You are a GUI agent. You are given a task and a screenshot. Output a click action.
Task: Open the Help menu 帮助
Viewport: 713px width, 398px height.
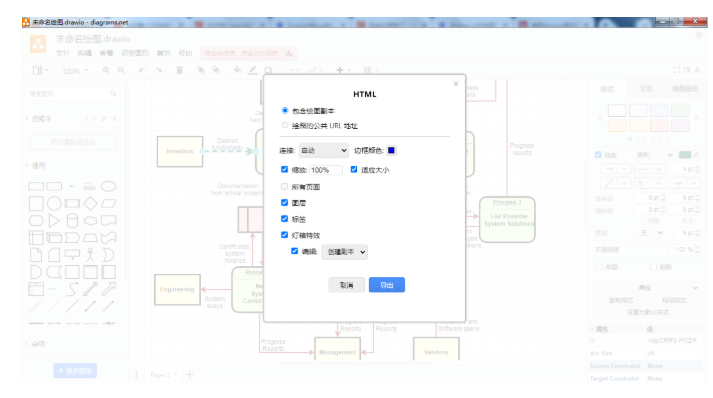185,53
